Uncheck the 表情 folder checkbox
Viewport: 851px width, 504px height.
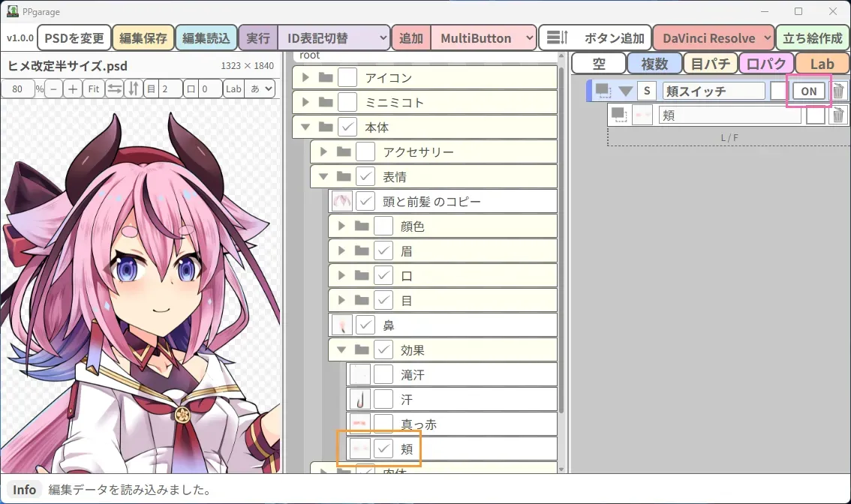point(365,176)
